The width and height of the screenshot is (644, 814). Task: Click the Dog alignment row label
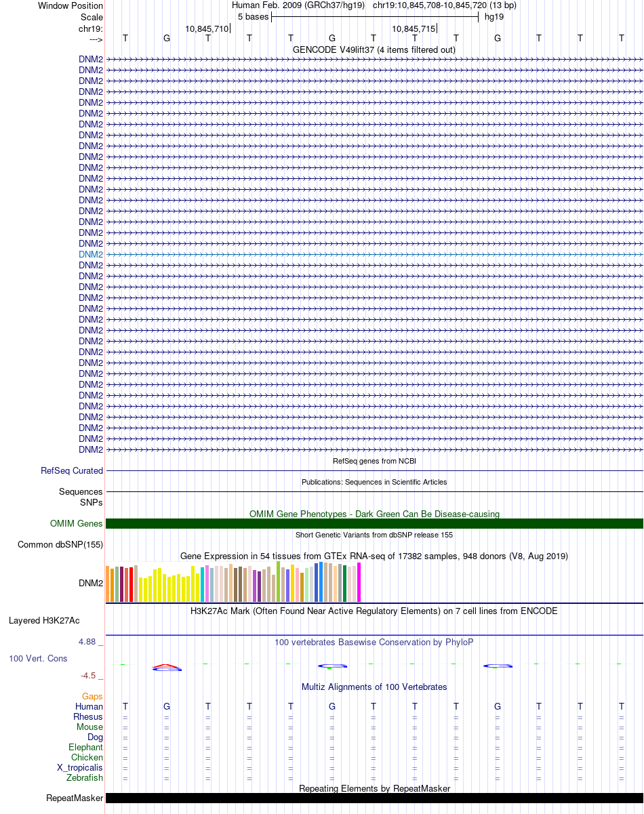[x=96, y=737]
